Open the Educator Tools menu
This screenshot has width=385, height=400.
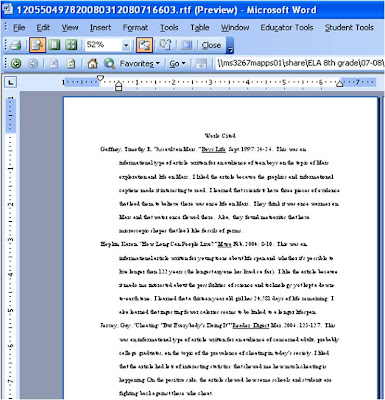(287, 28)
